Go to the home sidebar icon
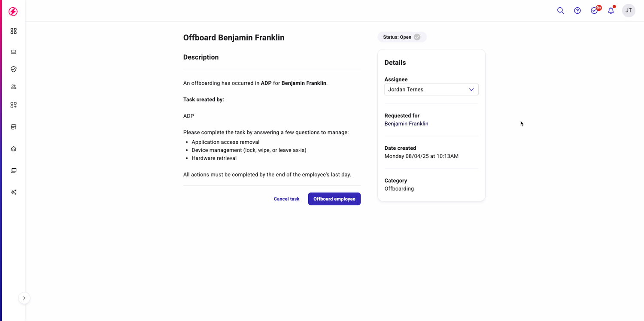 (13, 148)
